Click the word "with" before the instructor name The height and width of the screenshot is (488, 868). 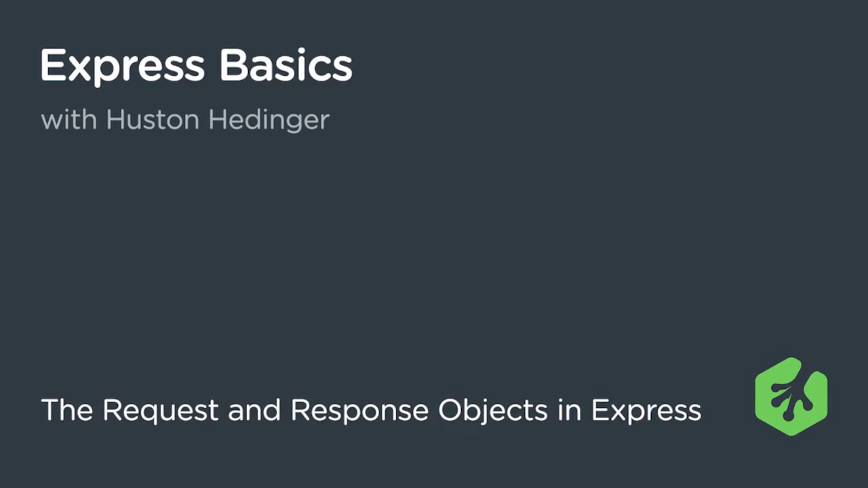point(68,120)
